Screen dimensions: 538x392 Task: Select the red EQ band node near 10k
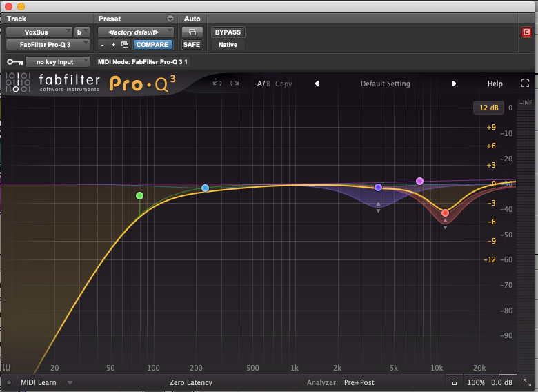pos(445,213)
